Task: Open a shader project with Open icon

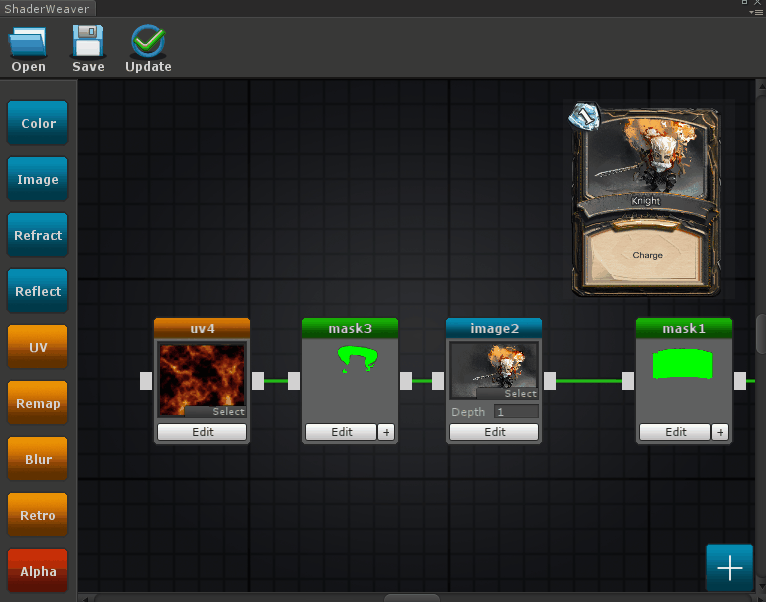Action: [x=28, y=42]
